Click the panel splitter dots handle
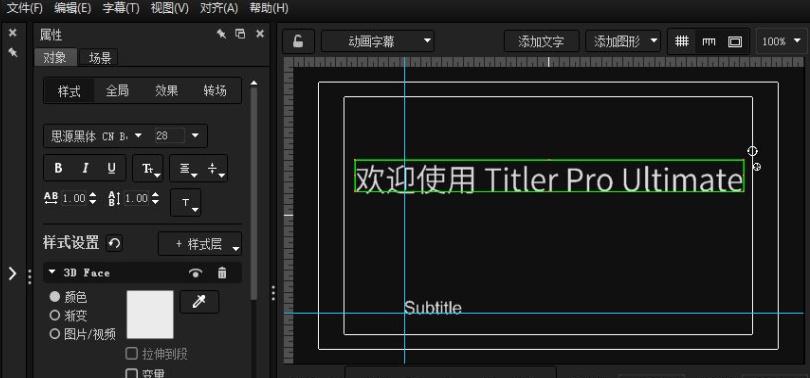The image size is (810, 378). click(273, 293)
